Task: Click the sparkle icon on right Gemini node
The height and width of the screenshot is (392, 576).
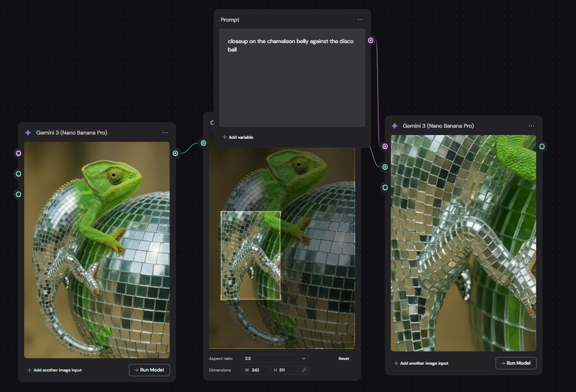Action: pyautogui.click(x=395, y=126)
